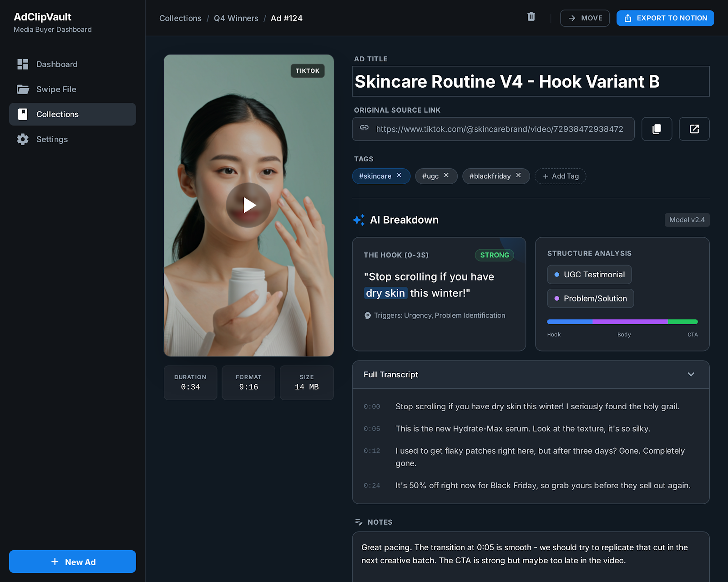Viewport: 728px width, 582px height.
Task: Remove the #ugc tag
Action: point(446,176)
